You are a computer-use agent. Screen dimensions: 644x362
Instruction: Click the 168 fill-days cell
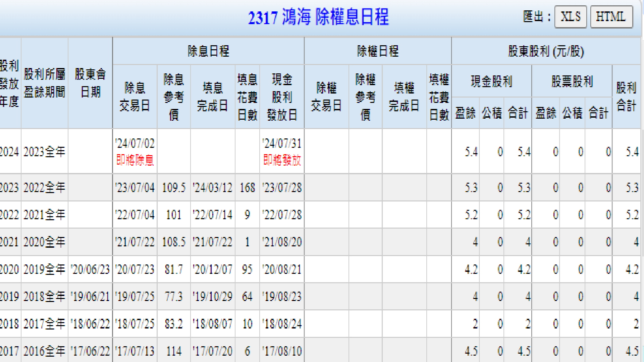pyautogui.click(x=247, y=188)
